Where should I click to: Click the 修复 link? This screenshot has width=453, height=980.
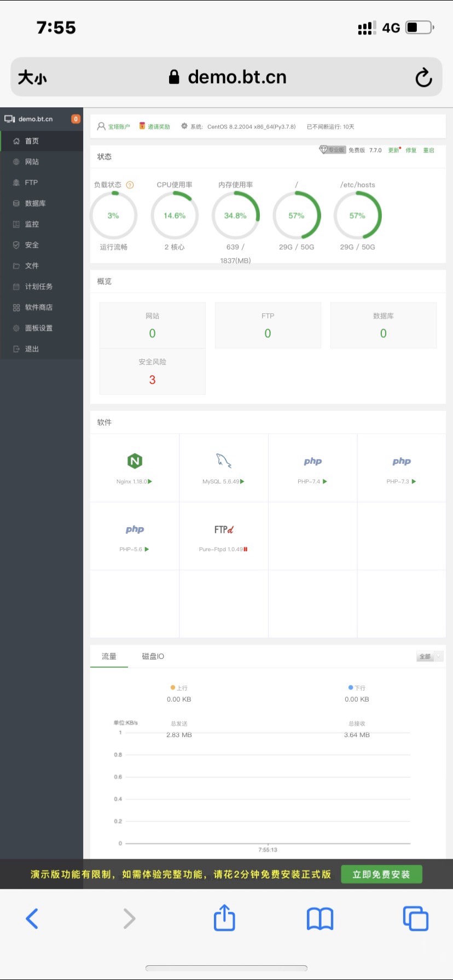point(411,150)
